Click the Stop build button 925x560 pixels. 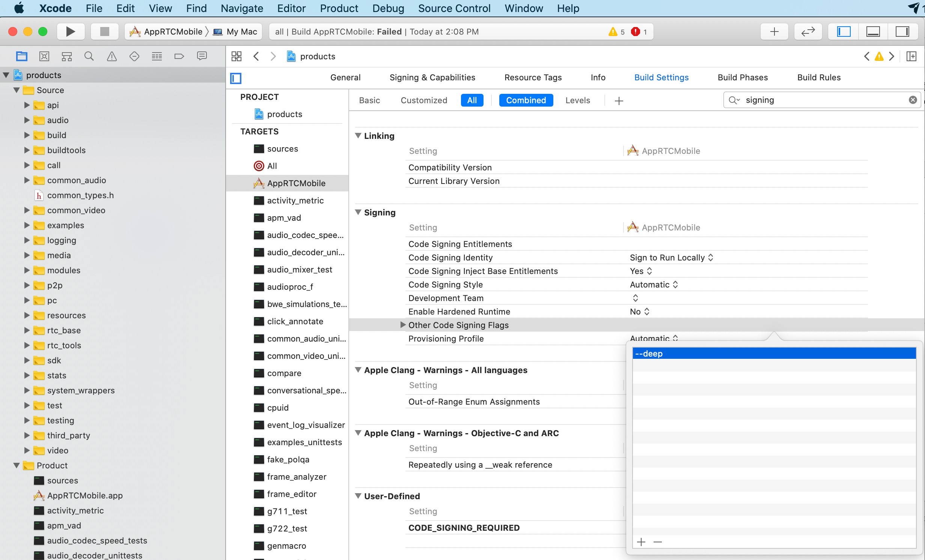104,32
